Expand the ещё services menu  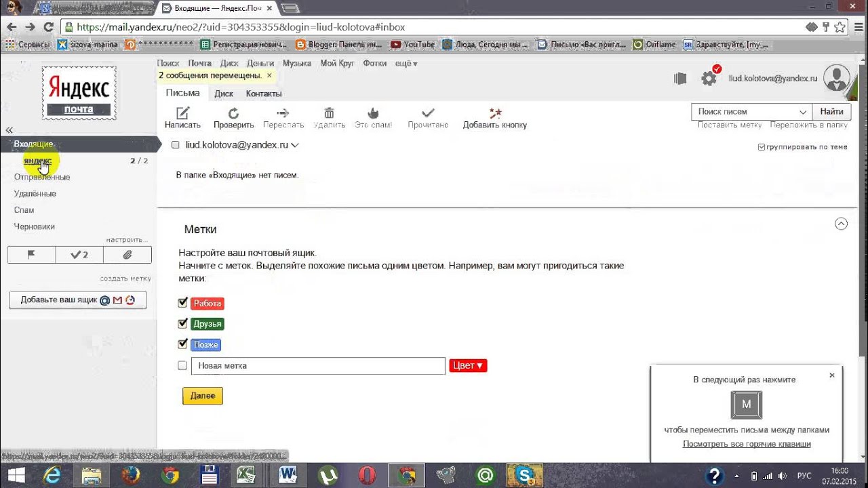tap(406, 63)
